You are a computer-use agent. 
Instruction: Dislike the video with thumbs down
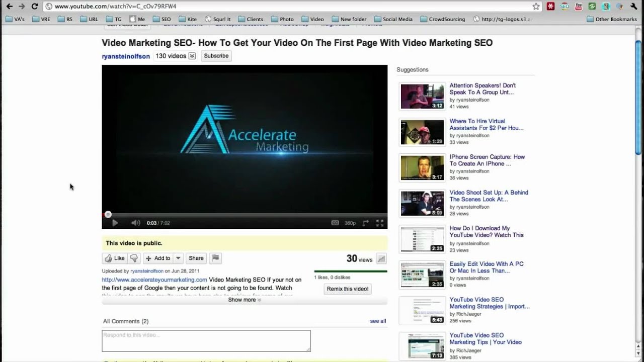(x=134, y=258)
